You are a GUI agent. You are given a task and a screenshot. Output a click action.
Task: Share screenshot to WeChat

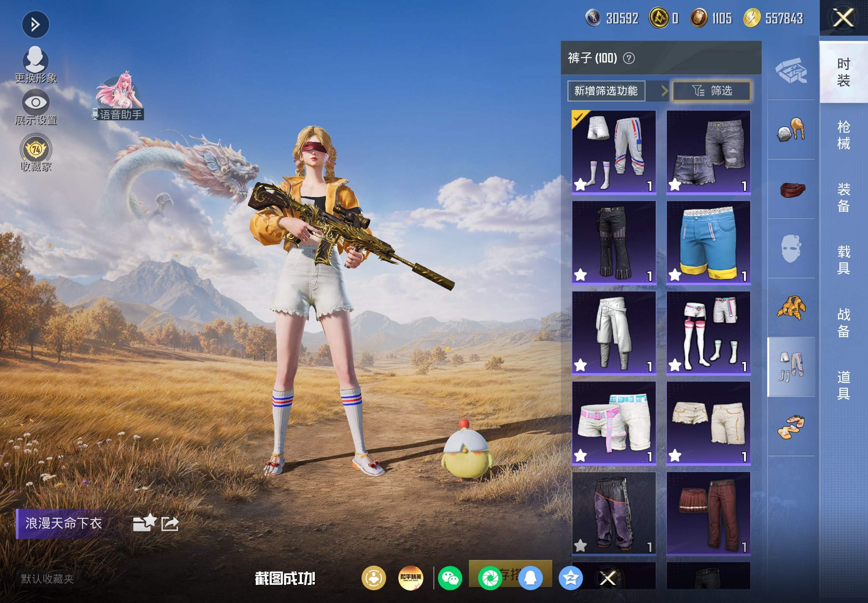pyautogui.click(x=450, y=578)
